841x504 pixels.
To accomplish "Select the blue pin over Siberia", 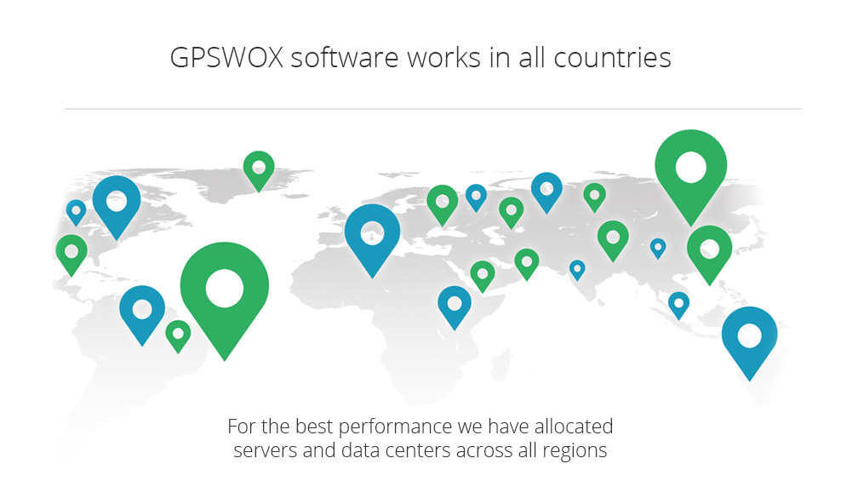I will point(546,190).
